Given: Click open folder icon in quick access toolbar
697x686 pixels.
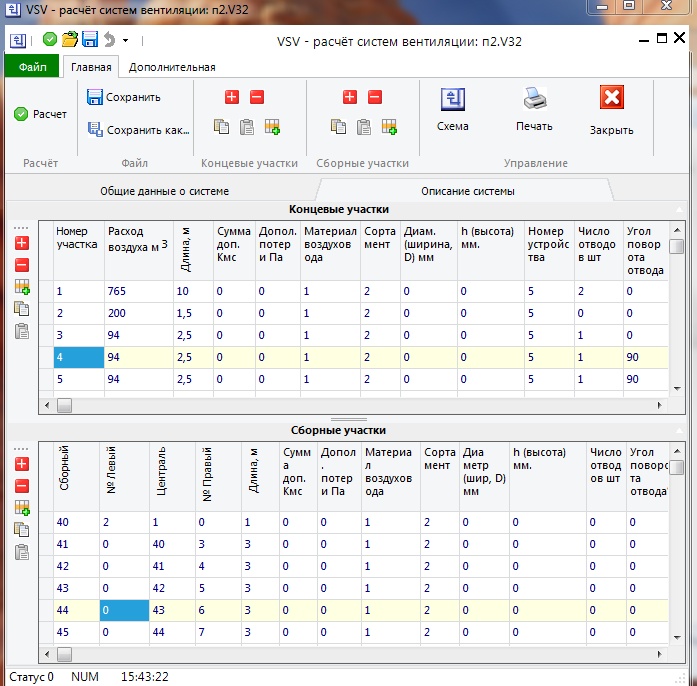Looking at the screenshot, I should pyautogui.click(x=69, y=40).
